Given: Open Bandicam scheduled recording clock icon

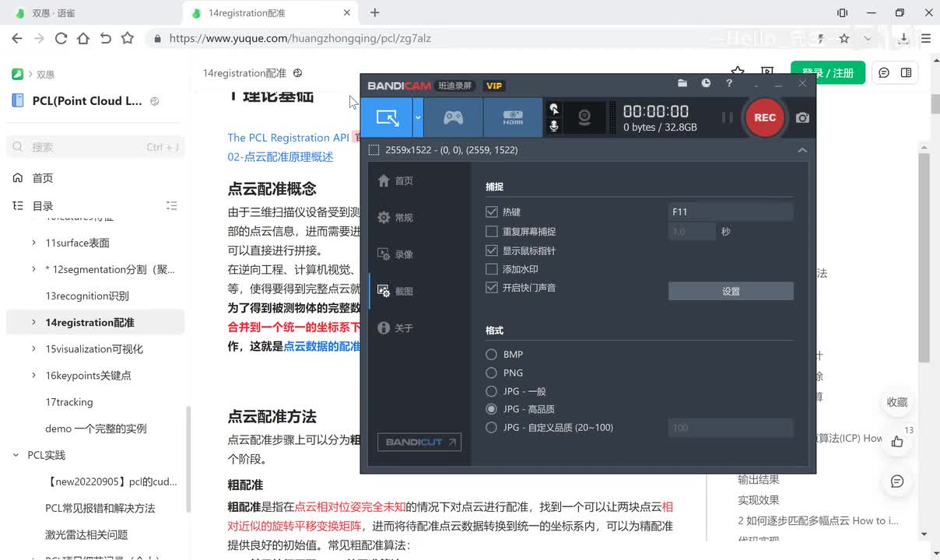Looking at the screenshot, I should tap(706, 83).
